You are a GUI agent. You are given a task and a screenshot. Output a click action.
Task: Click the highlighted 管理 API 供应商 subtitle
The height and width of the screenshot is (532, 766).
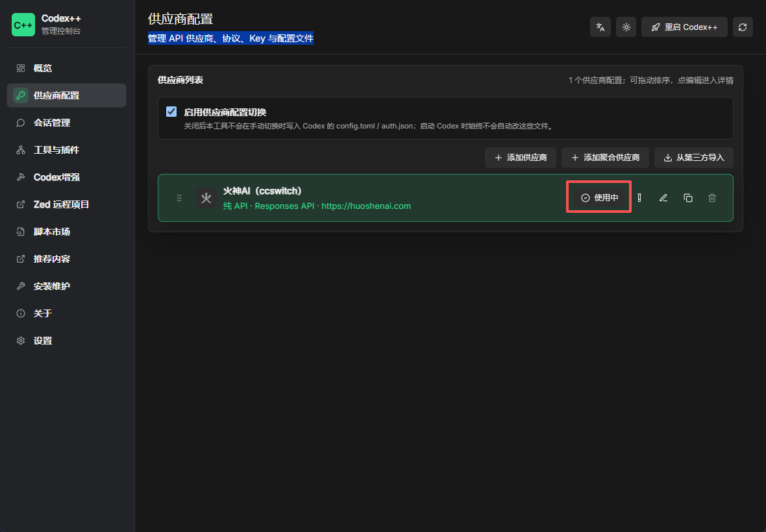[x=230, y=38]
